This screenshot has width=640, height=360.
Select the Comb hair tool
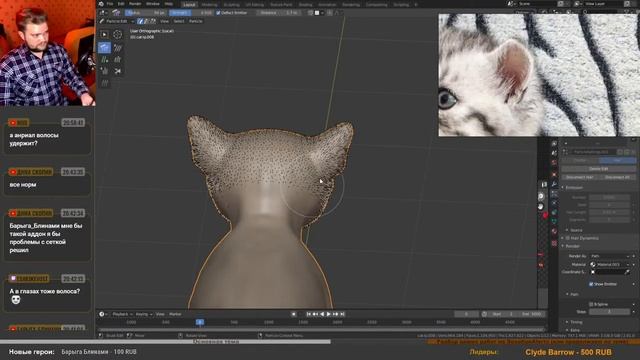(x=104, y=47)
